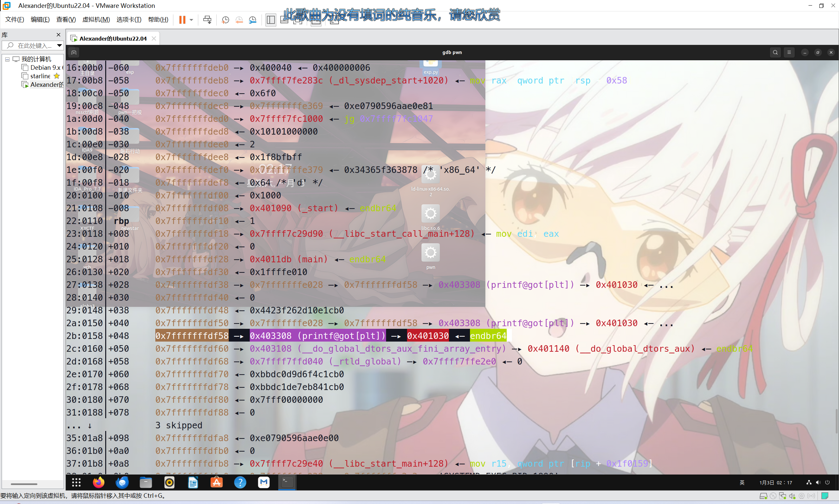Select Debian 9.x in library list
The width and height of the screenshot is (839, 504).
pos(45,67)
